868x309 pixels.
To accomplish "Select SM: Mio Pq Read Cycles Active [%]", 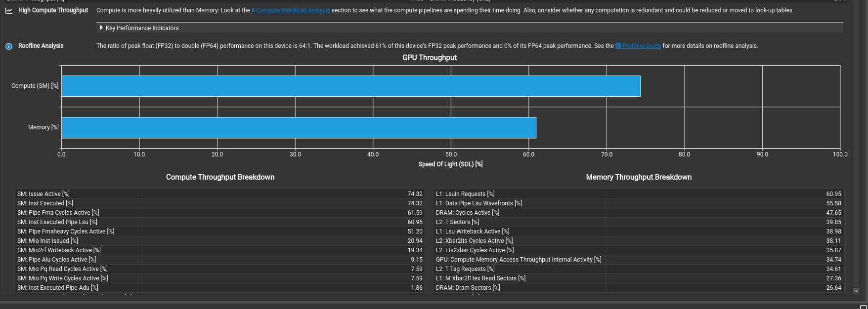I will point(220,269).
